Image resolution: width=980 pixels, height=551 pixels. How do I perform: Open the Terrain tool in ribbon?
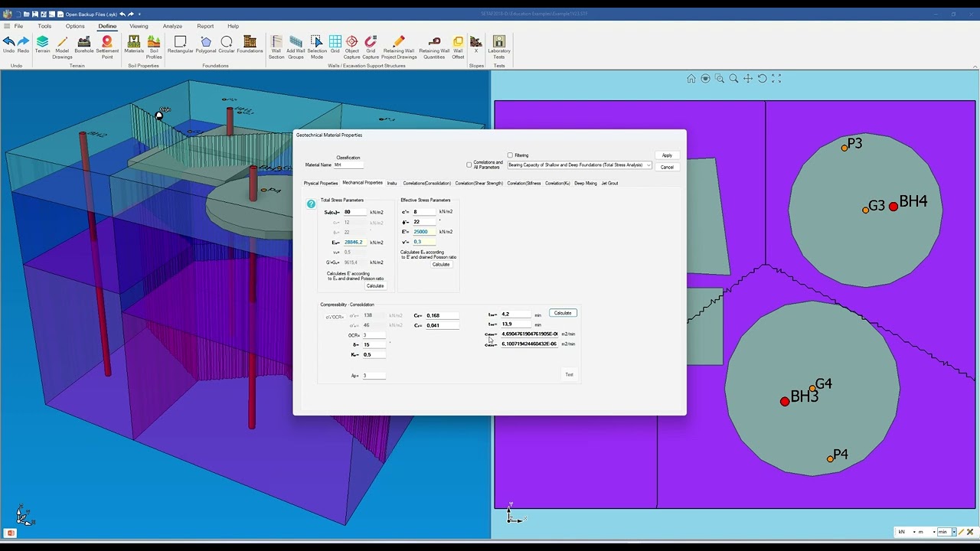click(x=42, y=45)
